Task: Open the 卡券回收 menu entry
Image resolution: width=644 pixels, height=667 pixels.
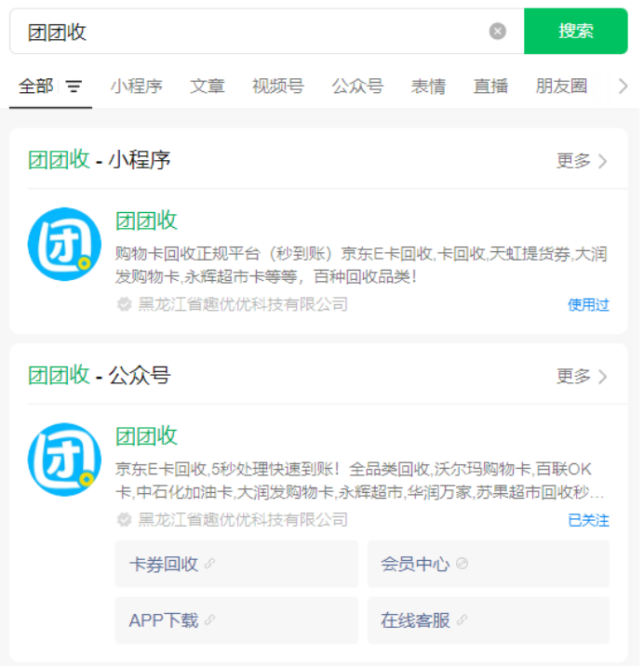Action: (x=236, y=564)
